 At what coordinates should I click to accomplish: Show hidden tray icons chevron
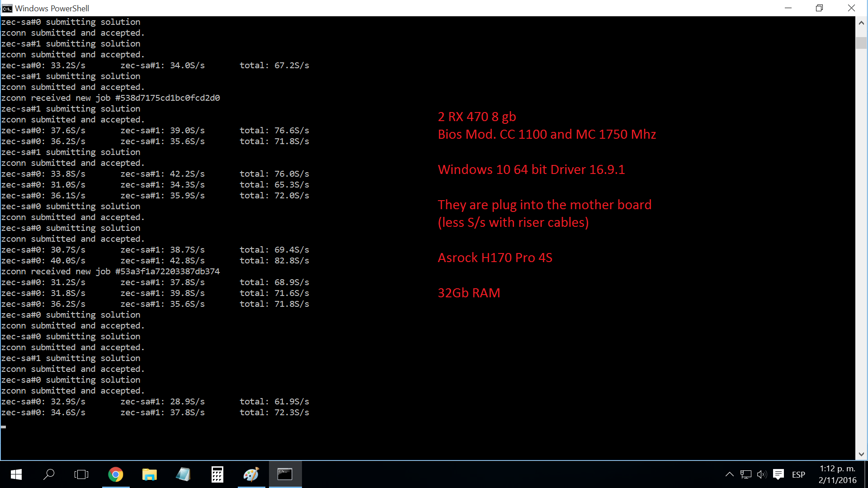[x=729, y=474]
